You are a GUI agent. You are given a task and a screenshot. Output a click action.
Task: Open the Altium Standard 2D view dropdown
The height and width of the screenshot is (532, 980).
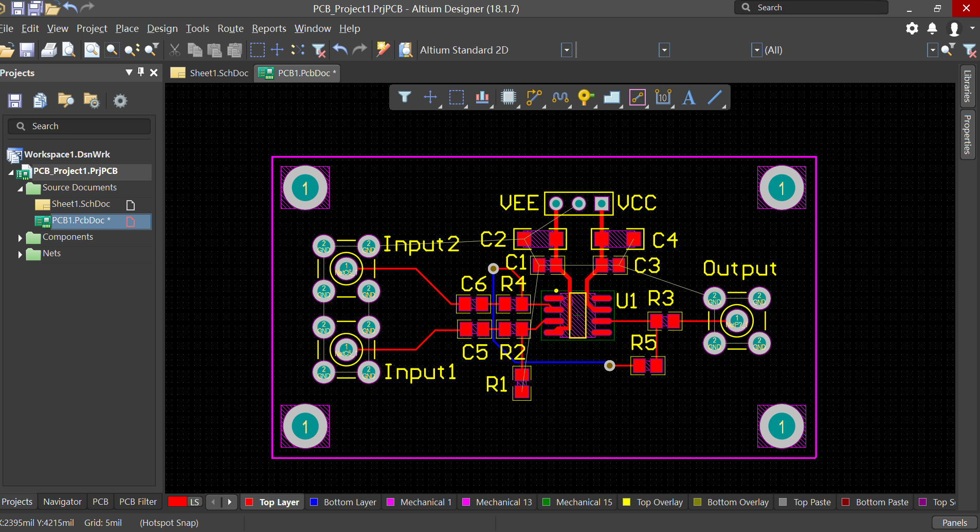coord(567,50)
